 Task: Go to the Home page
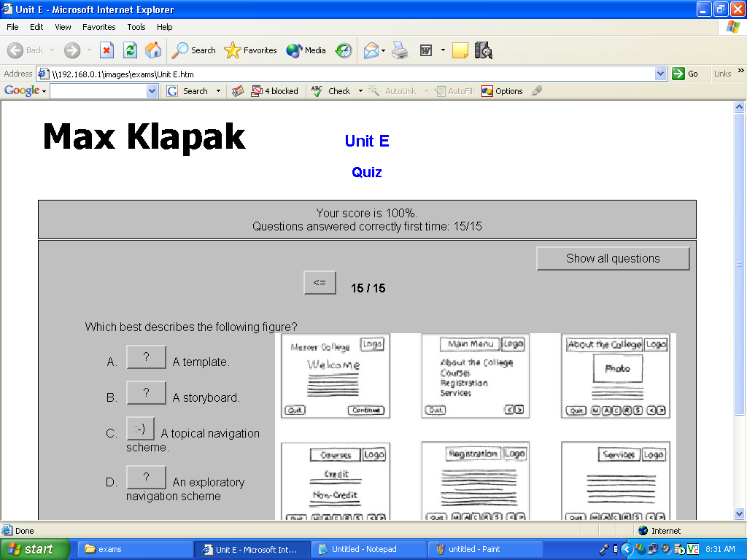tap(153, 50)
